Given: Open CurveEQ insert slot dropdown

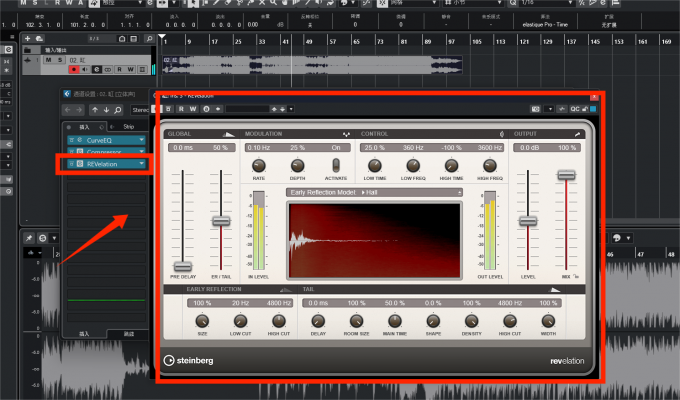Looking at the screenshot, I should 141,140.
